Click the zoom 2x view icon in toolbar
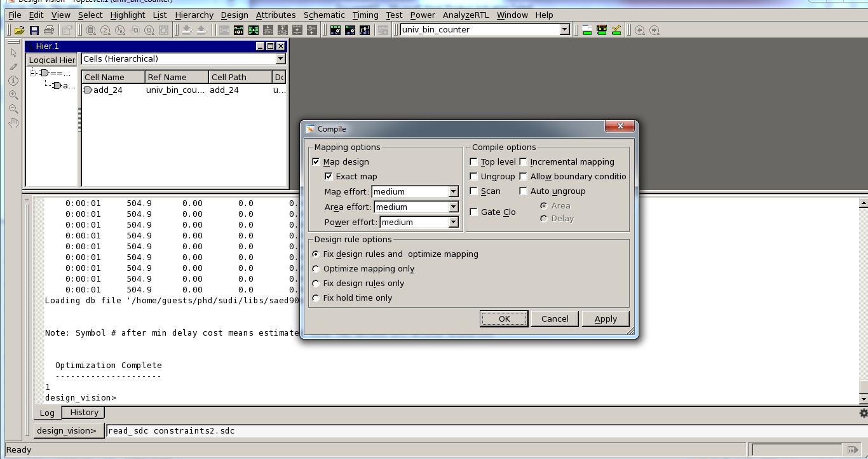868x459 pixels. tap(105, 30)
